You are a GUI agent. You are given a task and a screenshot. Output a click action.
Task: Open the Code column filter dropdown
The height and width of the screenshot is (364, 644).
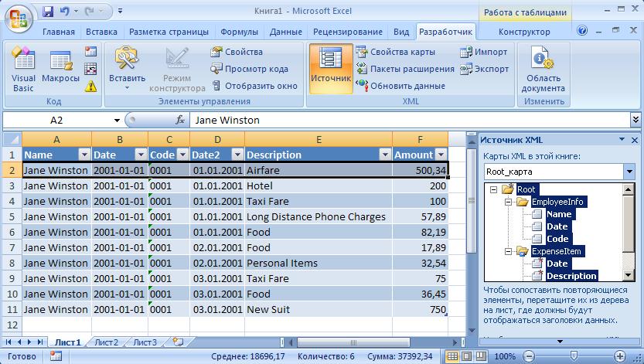click(x=182, y=155)
